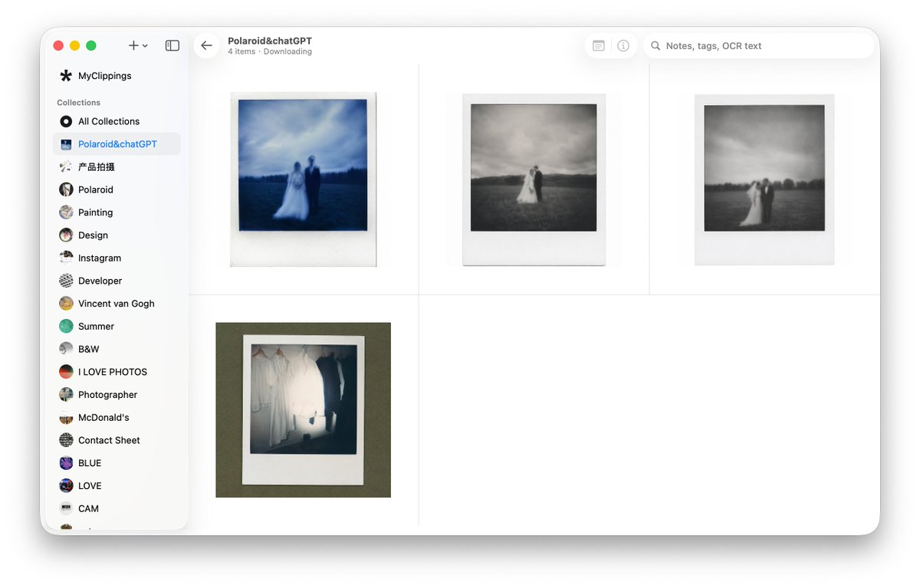Click the back arrow button
The height and width of the screenshot is (588, 920).
(206, 46)
